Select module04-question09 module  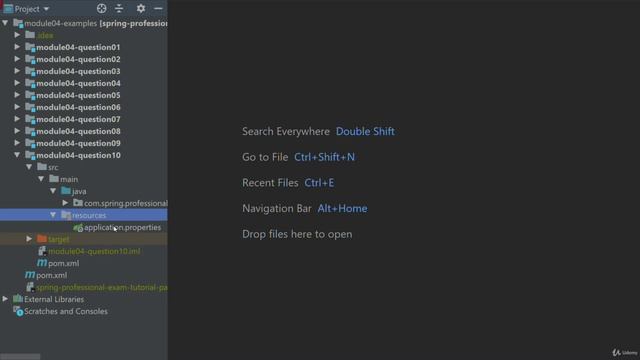pyautogui.click(x=78, y=143)
